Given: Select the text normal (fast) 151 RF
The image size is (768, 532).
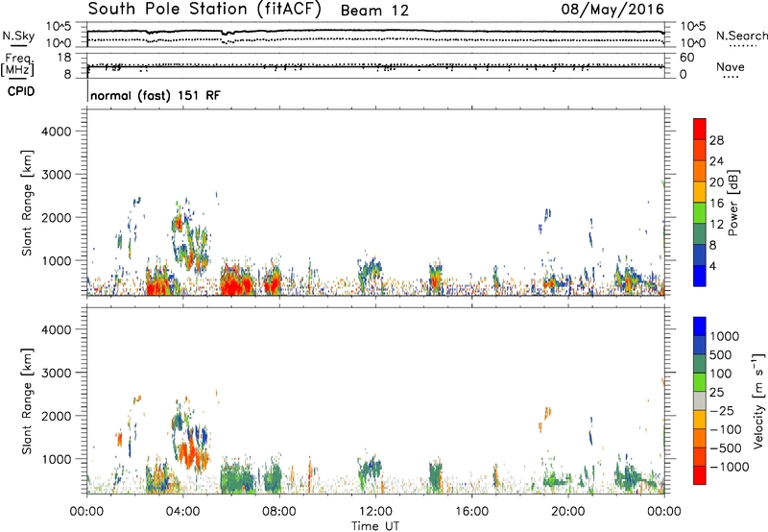Looking at the screenshot, I should [156, 95].
